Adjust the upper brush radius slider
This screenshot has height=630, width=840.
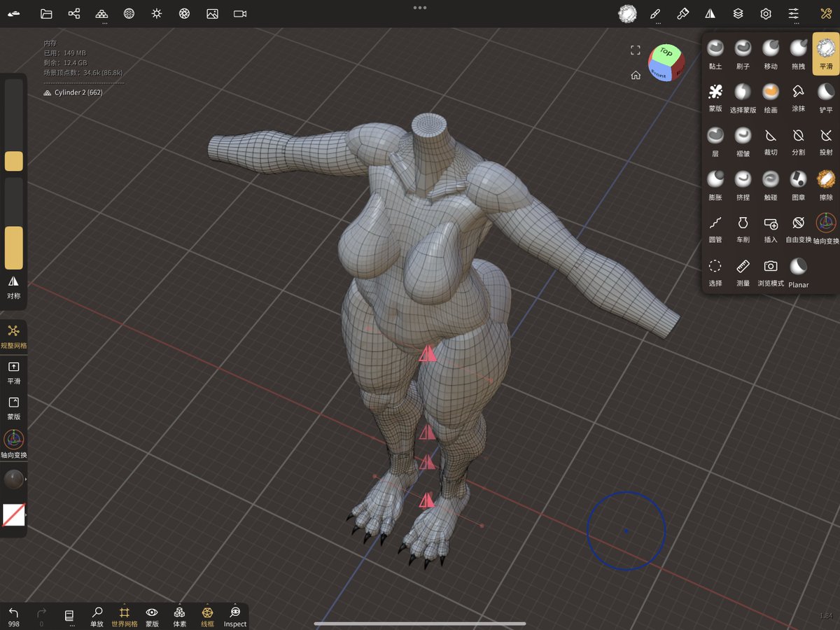[x=14, y=125]
